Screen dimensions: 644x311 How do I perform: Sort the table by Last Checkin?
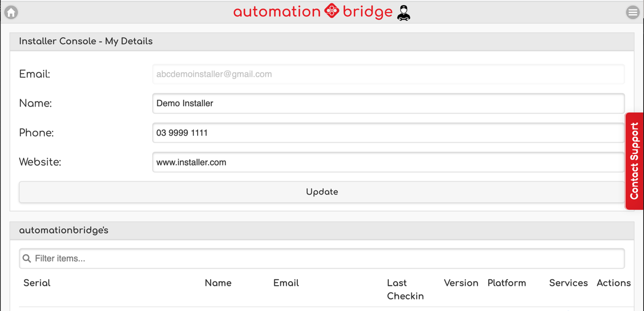click(405, 290)
